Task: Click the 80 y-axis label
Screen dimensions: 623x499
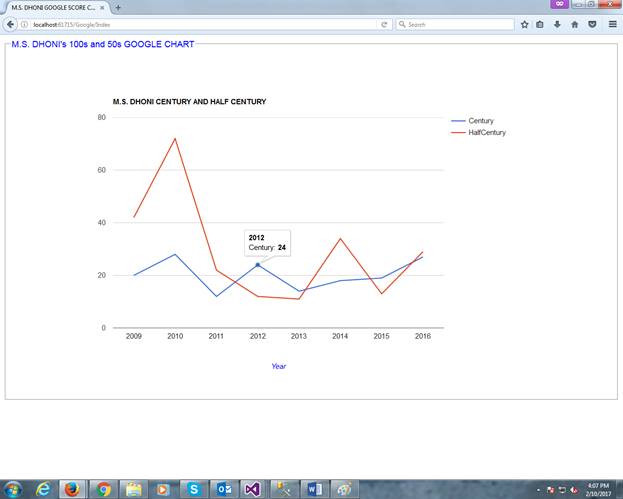Action: click(102, 117)
